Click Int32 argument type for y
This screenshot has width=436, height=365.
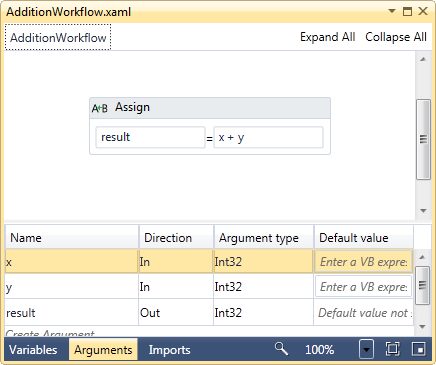click(263, 287)
